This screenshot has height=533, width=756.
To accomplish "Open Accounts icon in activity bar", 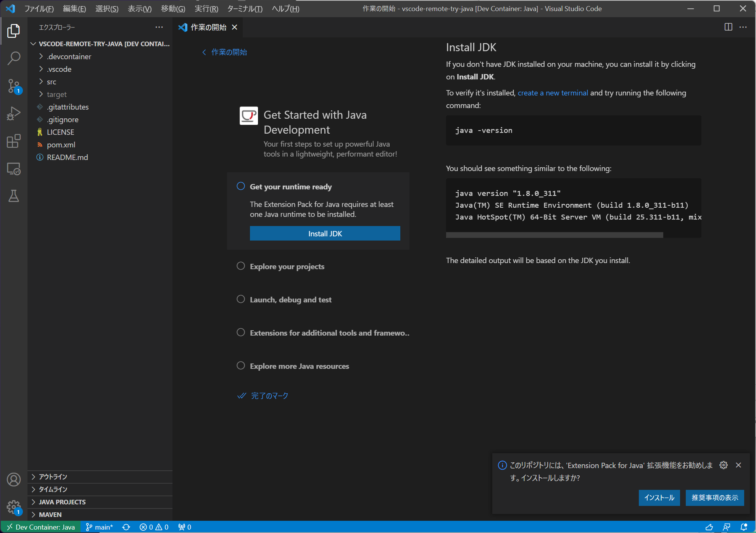I will 14,480.
